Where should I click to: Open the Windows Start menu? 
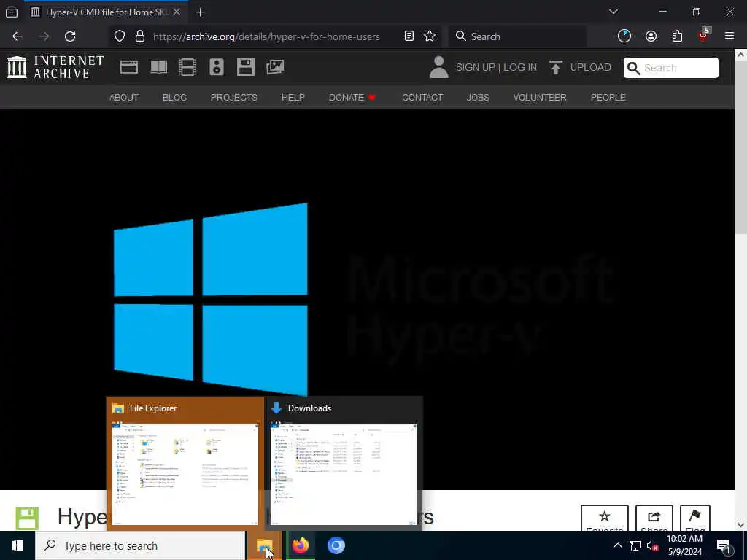pos(18,545)
